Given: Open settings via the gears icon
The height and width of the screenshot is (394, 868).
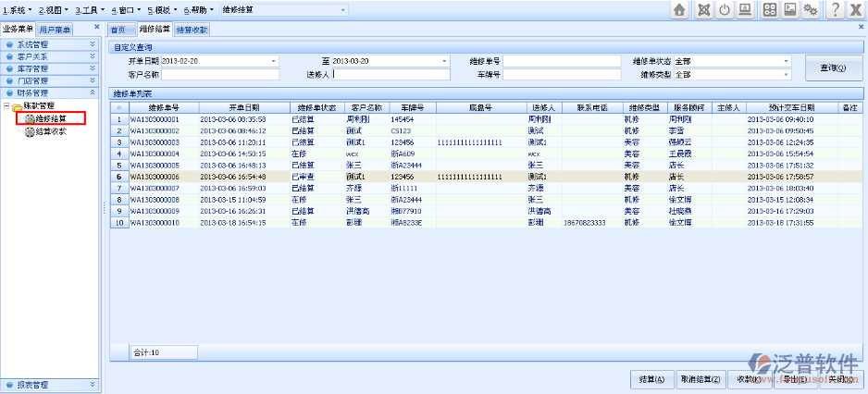Looking at the screenshot, I should 812,10.
